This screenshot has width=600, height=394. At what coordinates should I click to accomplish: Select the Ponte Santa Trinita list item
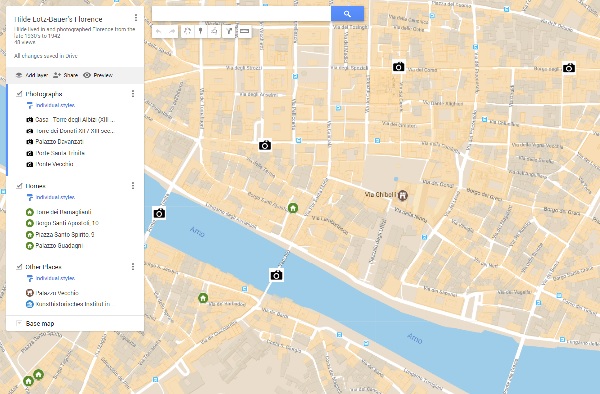[x=55, y=153]
